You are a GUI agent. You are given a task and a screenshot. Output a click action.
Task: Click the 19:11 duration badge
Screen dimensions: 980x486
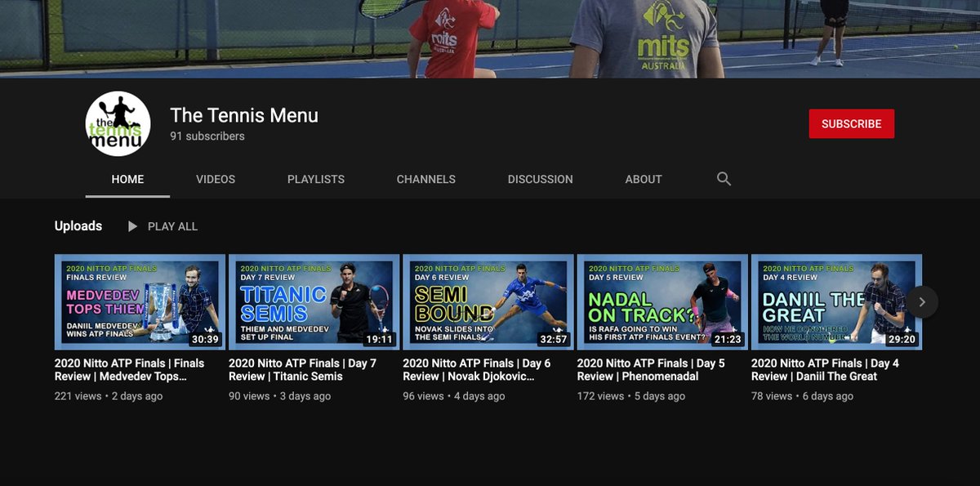click(x=378, y=339)
